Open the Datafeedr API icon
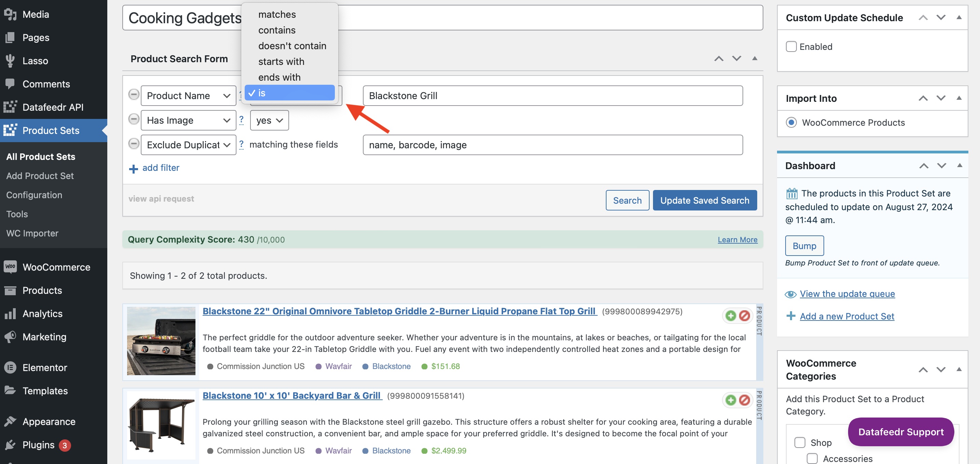The width and height of the screenshot is (980, 464). tap(10, 107)
